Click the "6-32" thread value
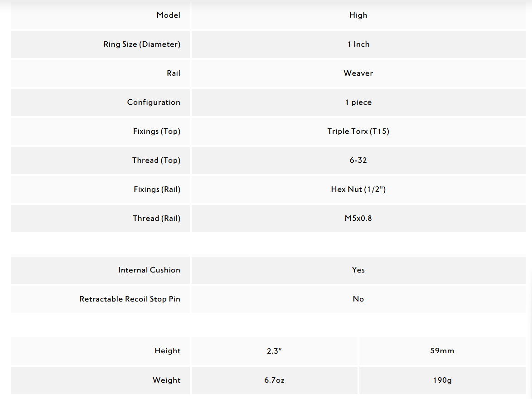Viewport: 532px width, 399px height. click(x=358, y=161)
